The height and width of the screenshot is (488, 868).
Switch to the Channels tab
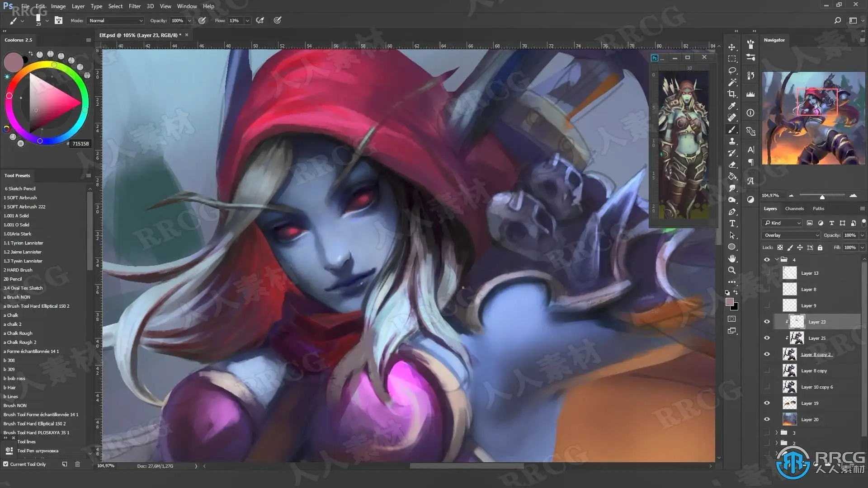(794, 209)
